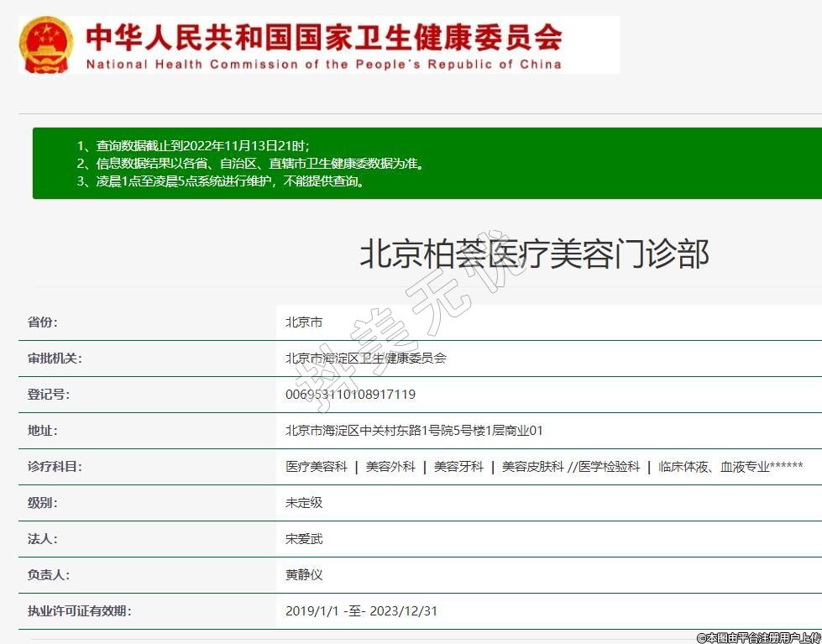Click the license validity dates 2019/1/1 -至- 2023/12/31
The width and height of the screenshot is (822, 644).
click(361, 611)
